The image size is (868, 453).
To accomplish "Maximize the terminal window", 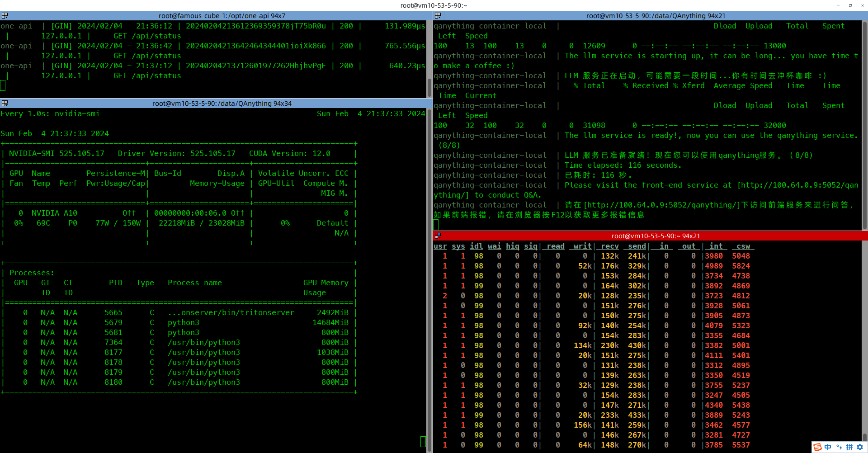I will [x=850, y=5].
